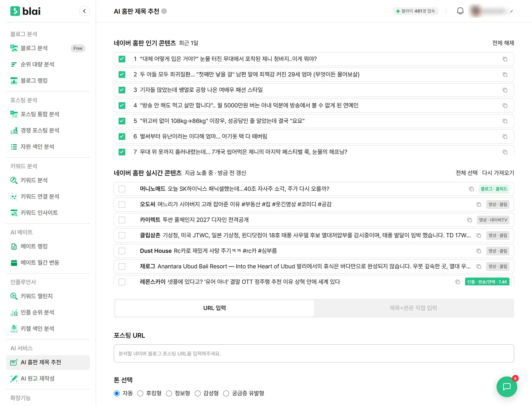Viewport: 532px width, 406px height.
Task: Open 키워드 분석 in the sidebar
Action: 48,180
